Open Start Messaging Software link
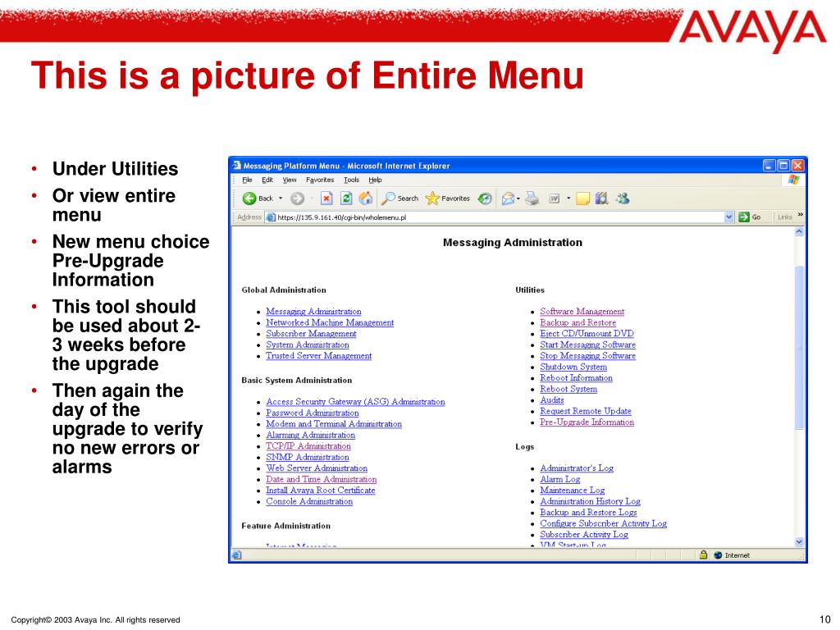 (x=587, y=345)
